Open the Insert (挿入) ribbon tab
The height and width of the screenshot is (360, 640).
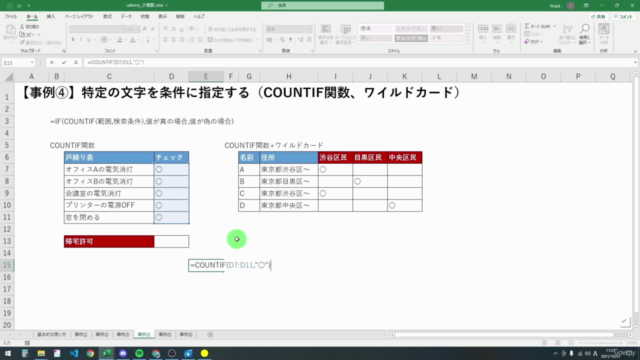click(51, 17)
